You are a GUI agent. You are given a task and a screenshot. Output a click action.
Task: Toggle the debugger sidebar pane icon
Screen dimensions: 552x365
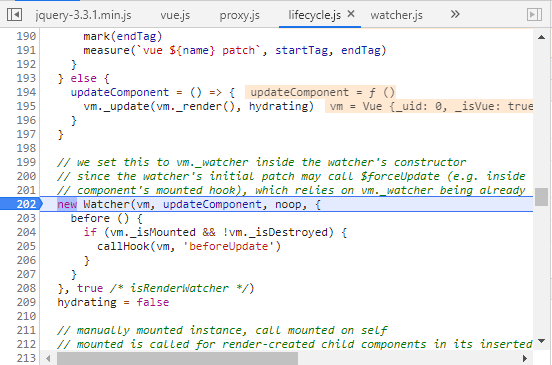(534, 15)
